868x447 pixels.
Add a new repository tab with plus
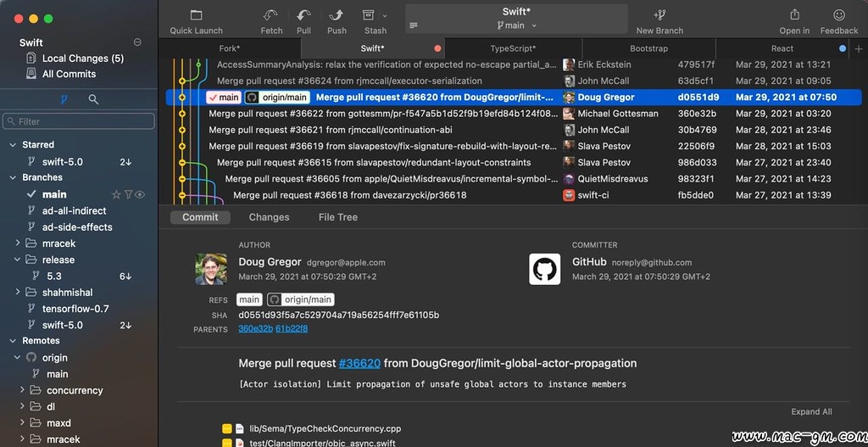click(x=859, y=48)
